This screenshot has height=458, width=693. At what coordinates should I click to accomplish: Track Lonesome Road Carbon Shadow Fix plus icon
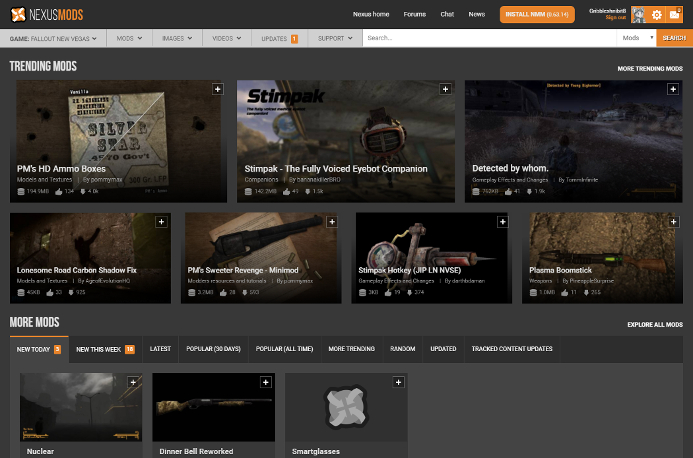(161, 222)
